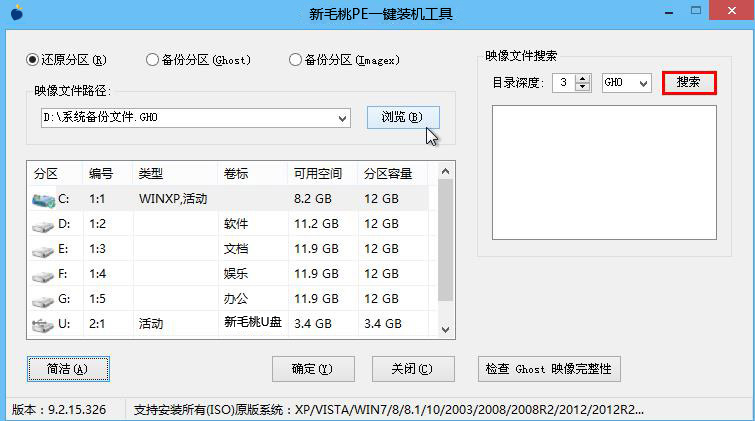This screenshot has height=421, width=755.
Task: Click the 确定 (Y) confirm button
Action: tap(313, 369)
